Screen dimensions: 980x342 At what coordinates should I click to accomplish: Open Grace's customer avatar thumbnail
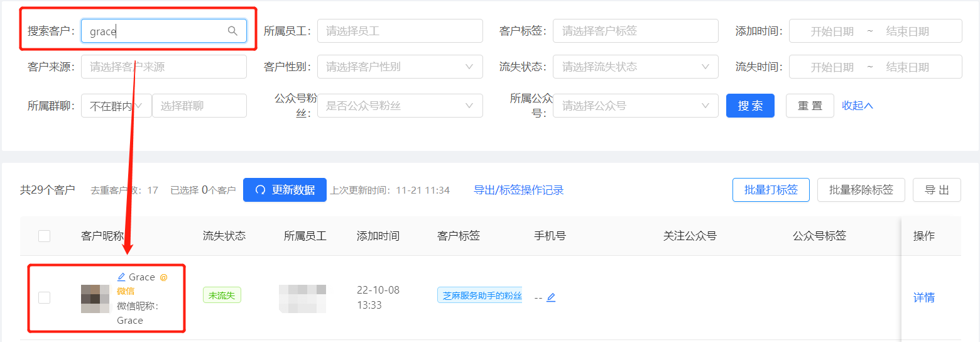coord(95,299)
